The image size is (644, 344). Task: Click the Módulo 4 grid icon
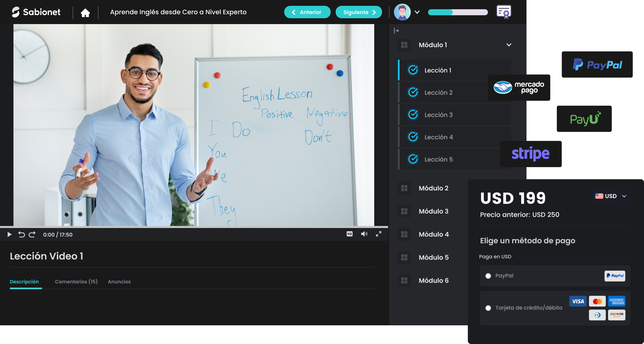click(x=404, y=234)
